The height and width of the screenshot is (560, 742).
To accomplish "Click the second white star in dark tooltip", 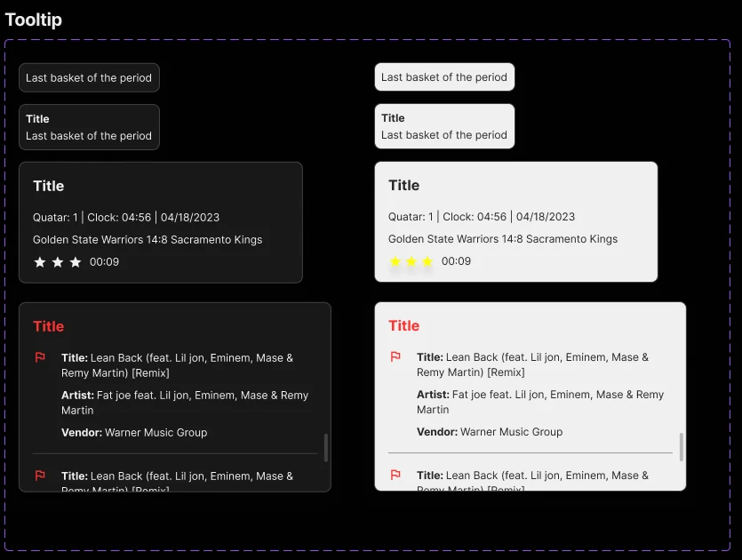I will 58,261.
